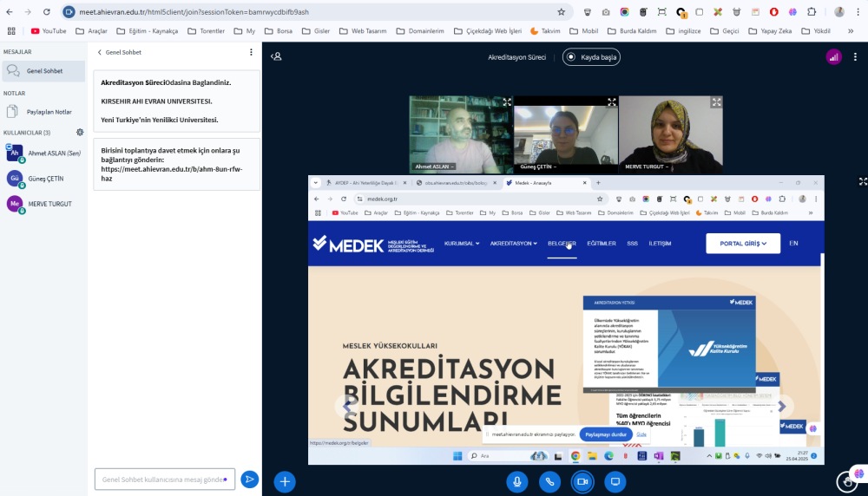Open the browser extensions puzzle icon
The width and height of the screenshot is (868, 496).
[x=812, y=11]
